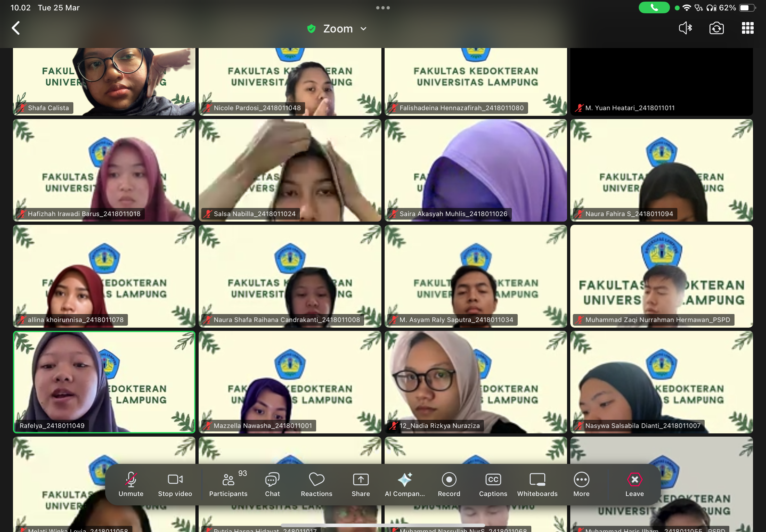Stop video camera

click(x=175, y=485)
